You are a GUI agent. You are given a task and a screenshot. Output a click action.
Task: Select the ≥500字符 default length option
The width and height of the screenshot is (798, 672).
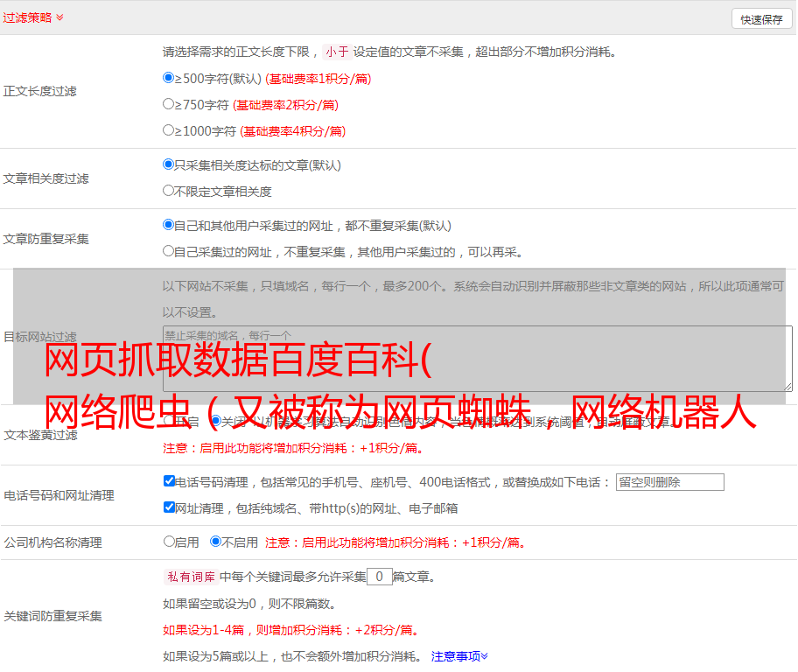169,78
